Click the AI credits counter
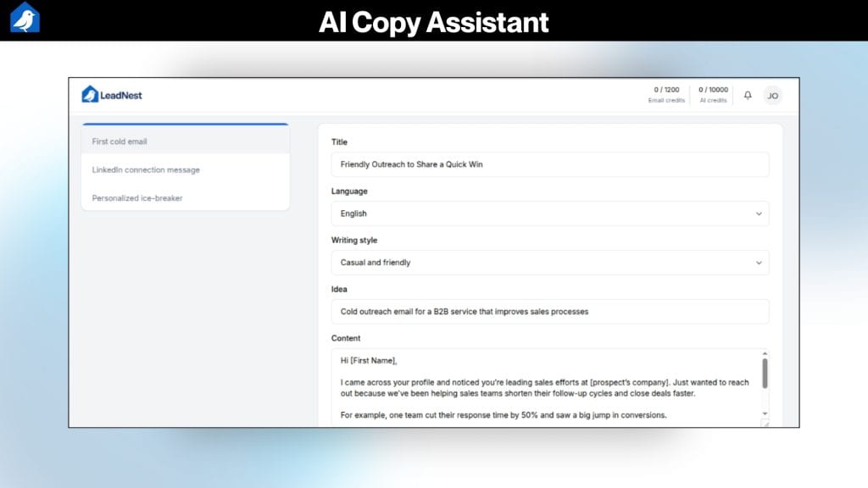 click(712, 93)
